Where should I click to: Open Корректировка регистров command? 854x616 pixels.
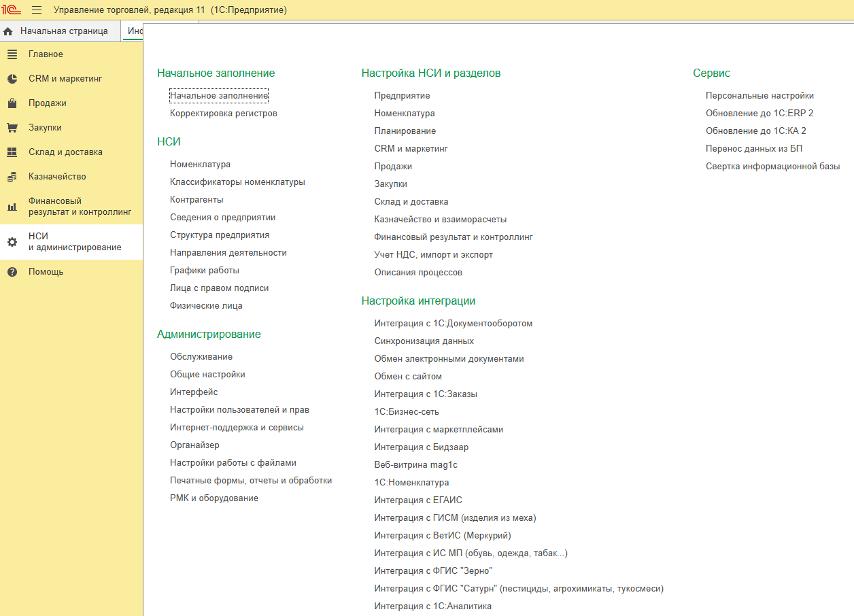pos(223,114)
